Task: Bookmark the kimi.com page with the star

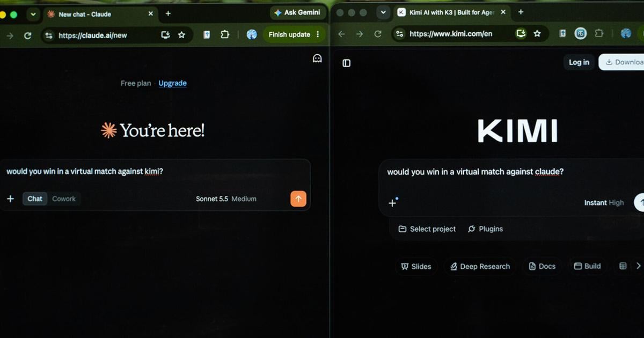Action: click(537, 34)
